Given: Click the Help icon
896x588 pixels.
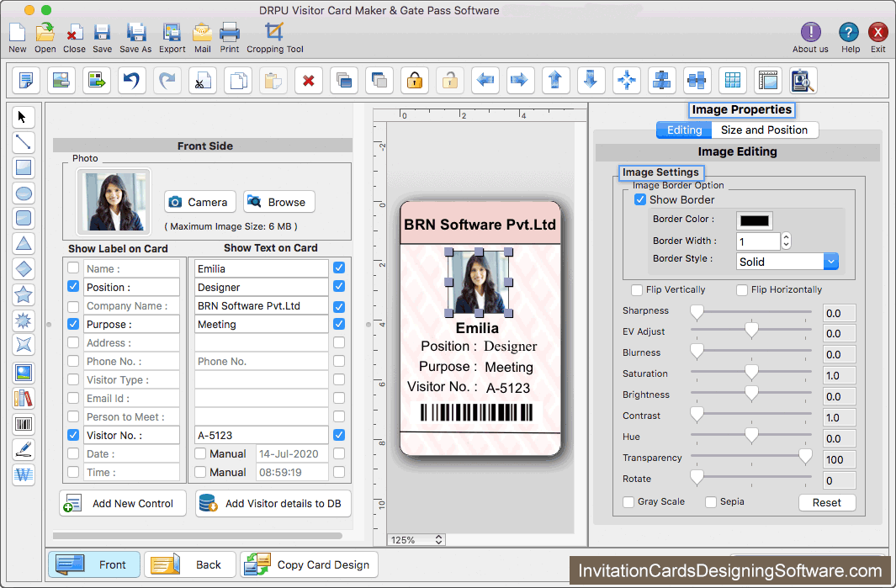Looking at the screenshot, I should [x=849, y=32].
